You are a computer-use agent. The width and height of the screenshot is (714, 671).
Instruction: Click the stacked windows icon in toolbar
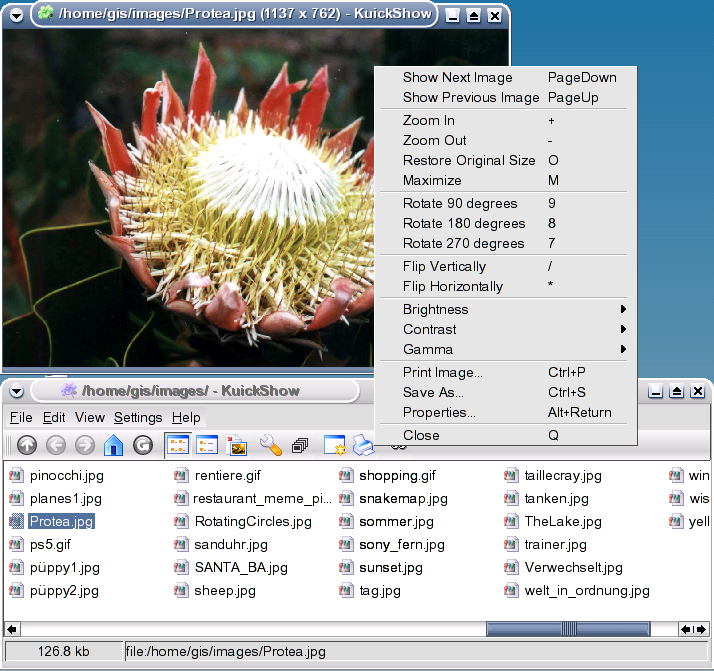click(299, 446)
